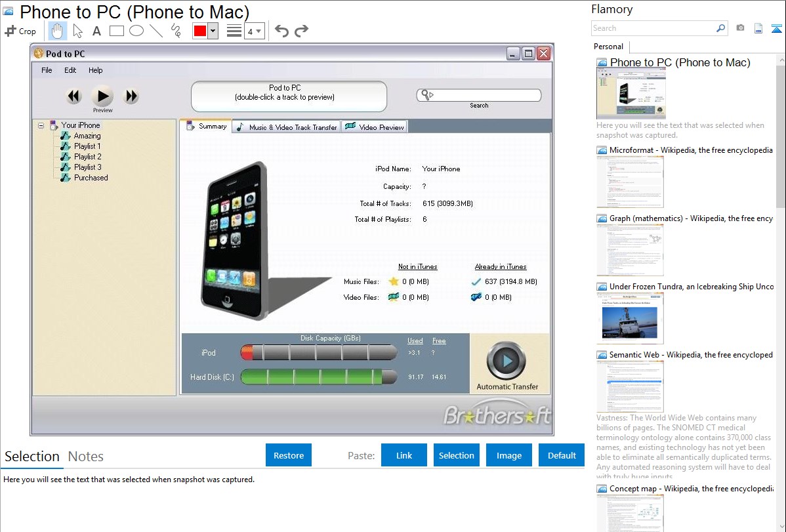Click the red color swatch
This screenshot has height=532, width=786.
pos(200,31)
